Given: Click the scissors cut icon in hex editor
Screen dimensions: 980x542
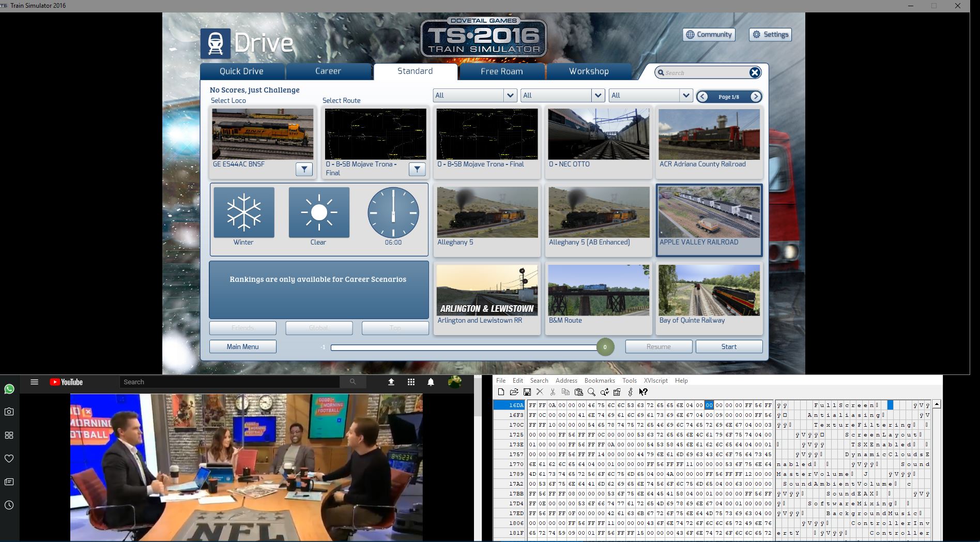Looking at the screenshot, I should (553, 392).
